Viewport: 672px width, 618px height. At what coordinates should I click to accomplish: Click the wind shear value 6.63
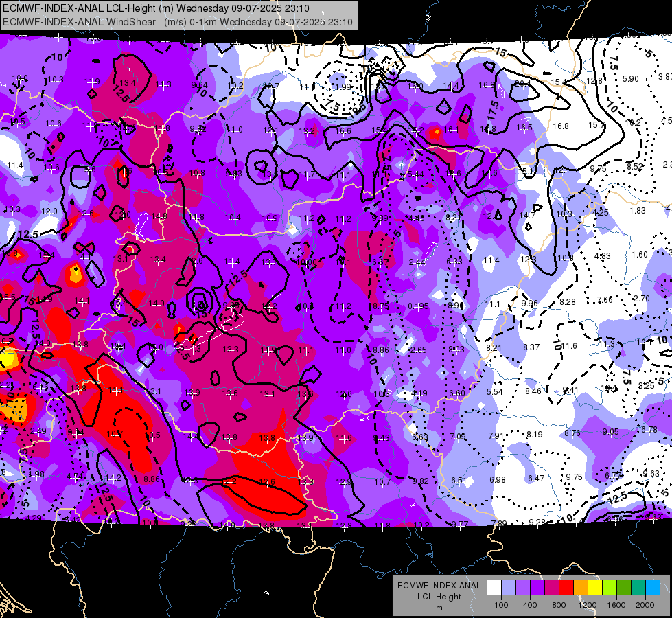pyautogui.click(x=420, y=437)
